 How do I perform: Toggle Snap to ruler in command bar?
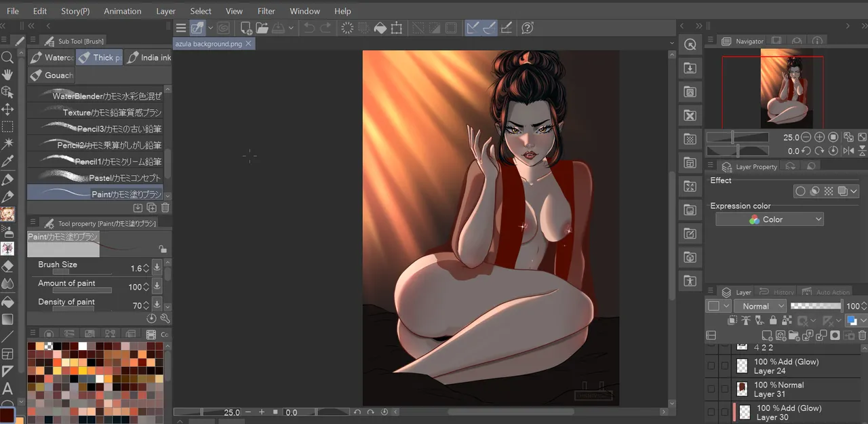(473, 28)
